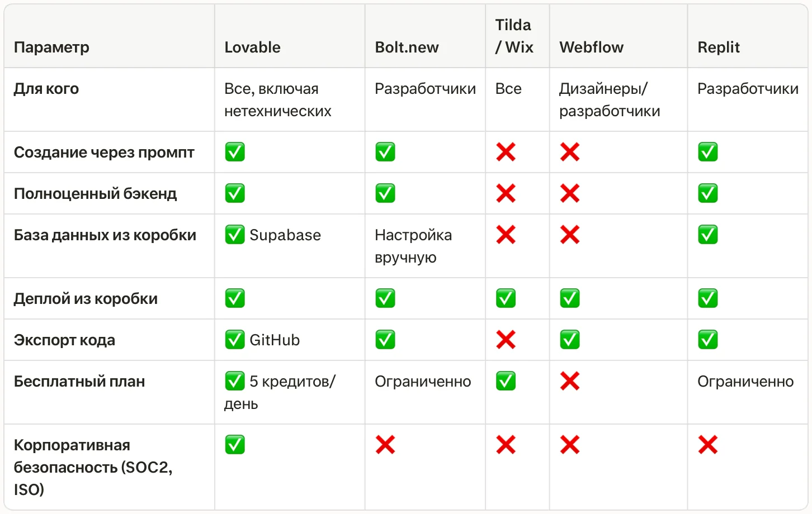Click Lovable green check for Создание через промпт
812x514 pixels.
[235, 152]
